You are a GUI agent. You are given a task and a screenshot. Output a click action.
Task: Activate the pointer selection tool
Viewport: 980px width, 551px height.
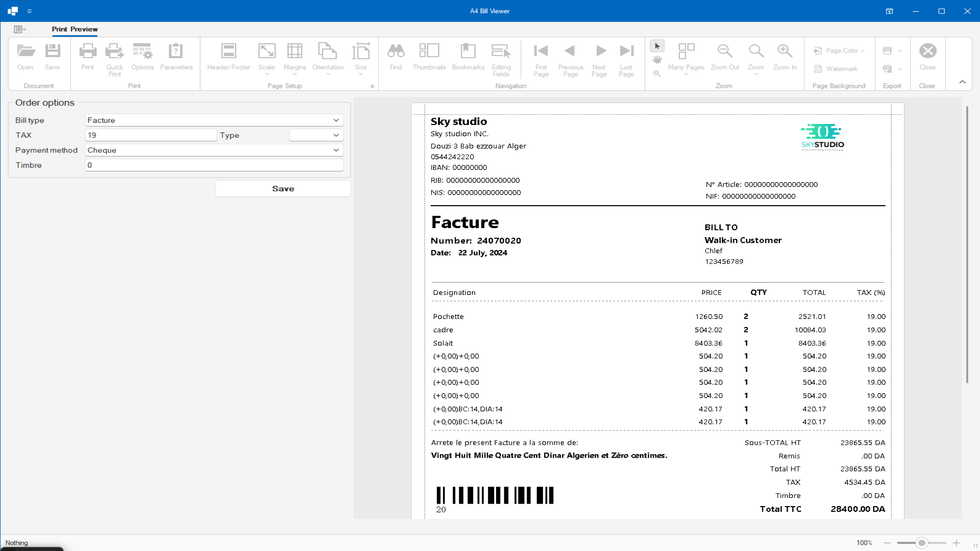click(657, 45)
